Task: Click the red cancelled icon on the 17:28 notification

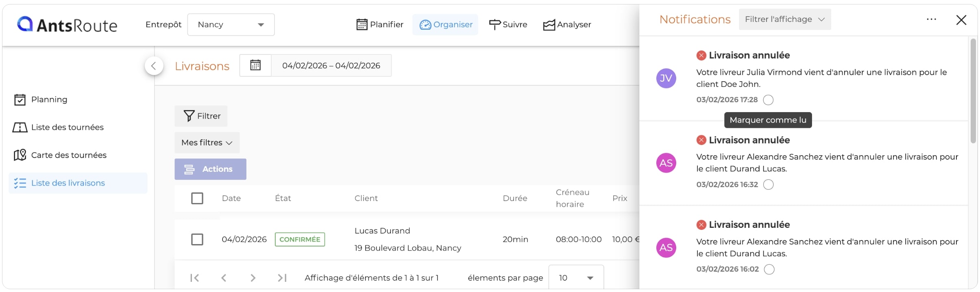Action: (701, 56)
